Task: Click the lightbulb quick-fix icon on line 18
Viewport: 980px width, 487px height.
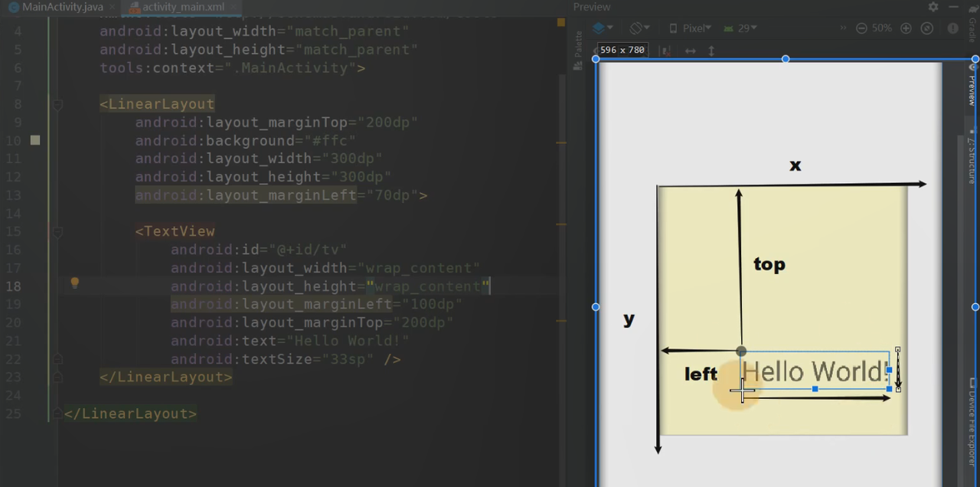Action: tap(74, 283)
